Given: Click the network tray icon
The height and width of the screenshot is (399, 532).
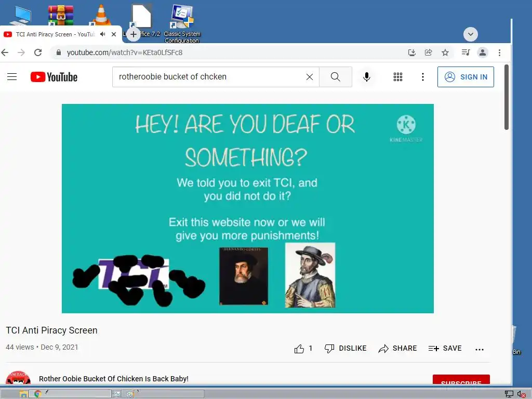Looking at the screenshot, I should point(509,394).
